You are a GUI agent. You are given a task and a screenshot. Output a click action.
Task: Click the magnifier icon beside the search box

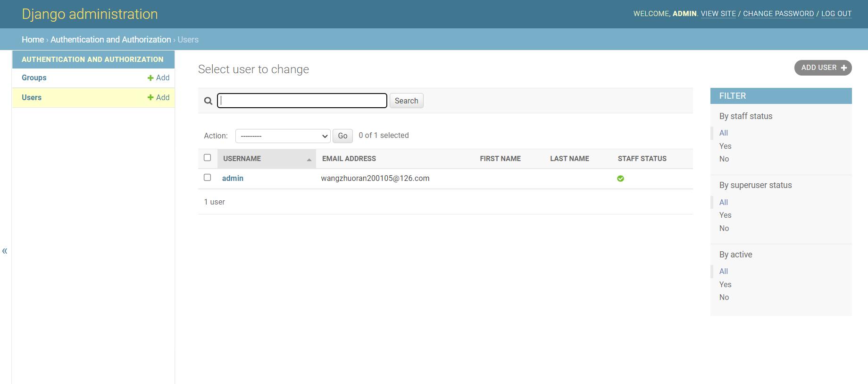pos(208,101)
